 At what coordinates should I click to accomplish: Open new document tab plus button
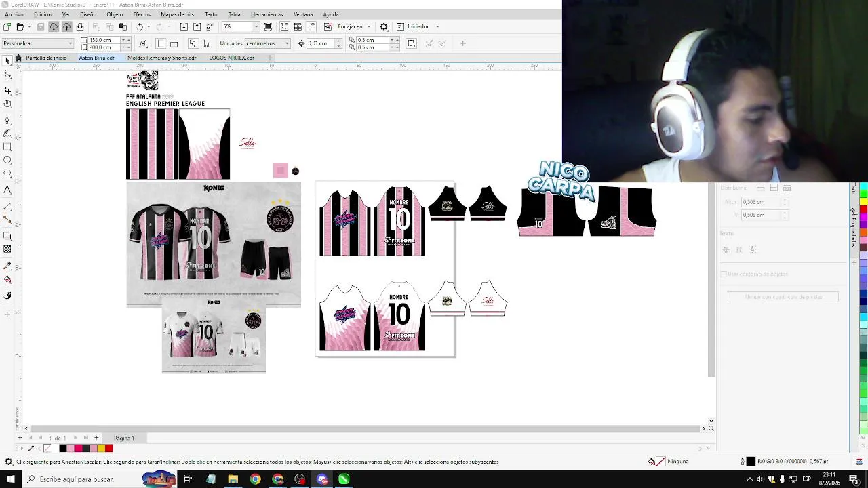point(270,58)
